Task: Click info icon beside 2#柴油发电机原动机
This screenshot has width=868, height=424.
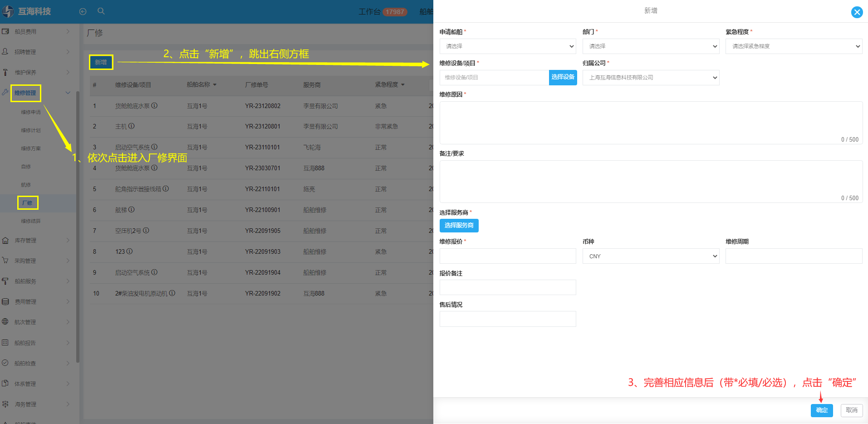Action: pos(172,293)
